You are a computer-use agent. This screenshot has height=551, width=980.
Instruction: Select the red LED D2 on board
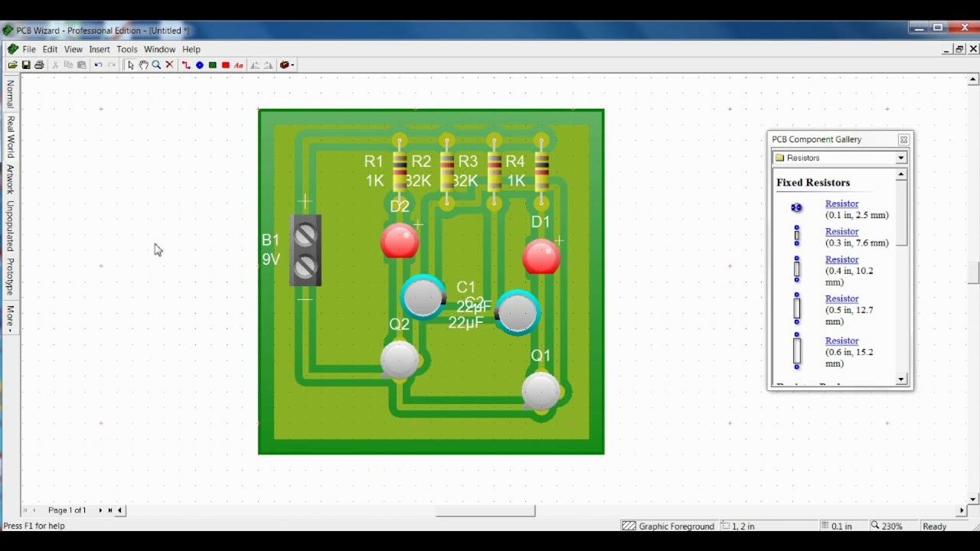(400, 241)
